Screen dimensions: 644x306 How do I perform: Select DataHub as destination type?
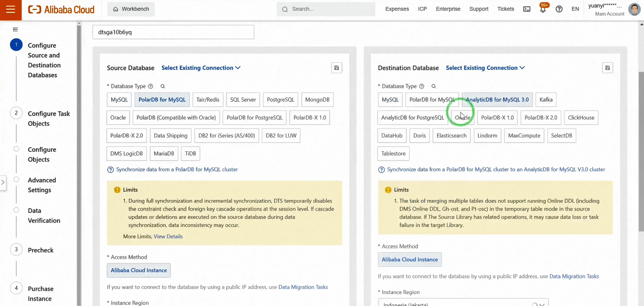392,136
